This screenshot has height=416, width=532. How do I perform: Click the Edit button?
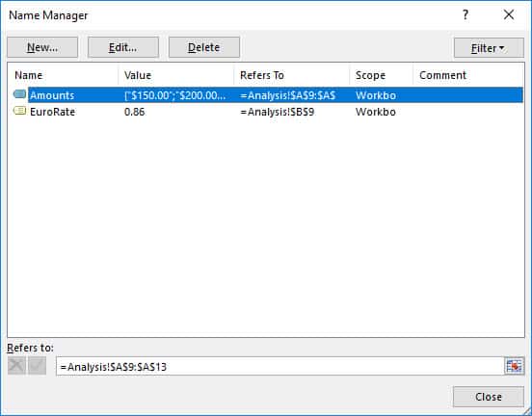click(x=123, y=47)
